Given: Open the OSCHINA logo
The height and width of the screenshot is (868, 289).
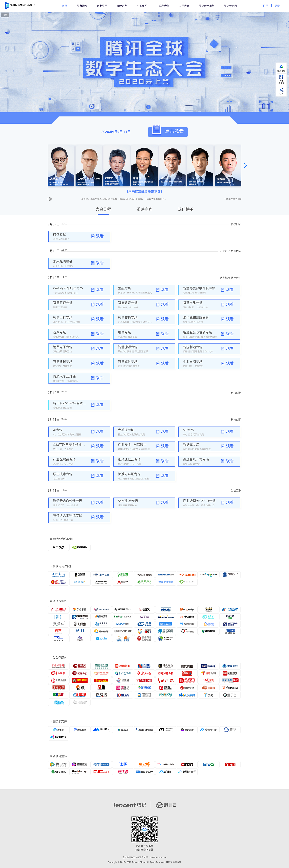Looking at the screenshot, I should (58, 772).
